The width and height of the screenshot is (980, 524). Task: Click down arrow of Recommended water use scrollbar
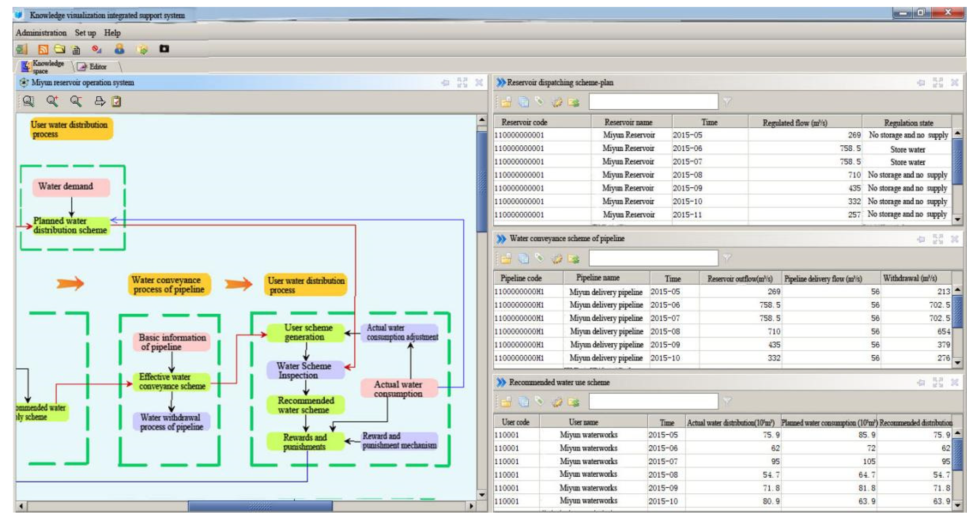[958, 505]
